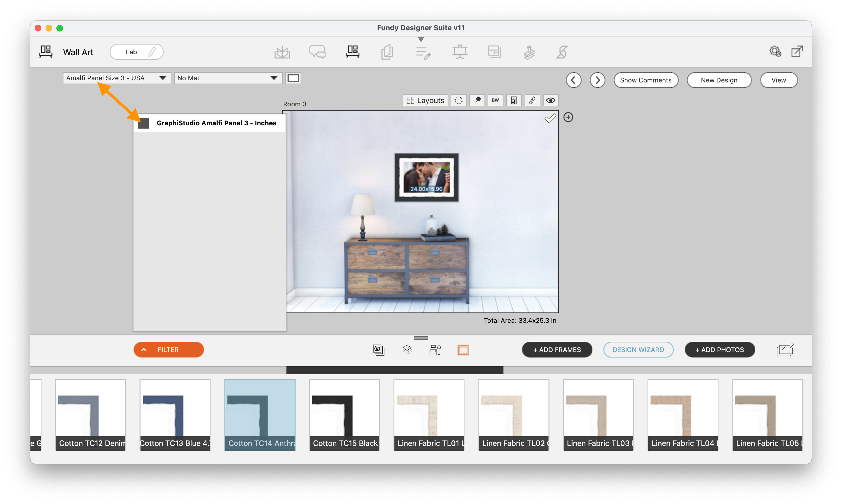Click + ADD PHOTOS button
Viewport: 842px width, 504px height.
[719, 350]
